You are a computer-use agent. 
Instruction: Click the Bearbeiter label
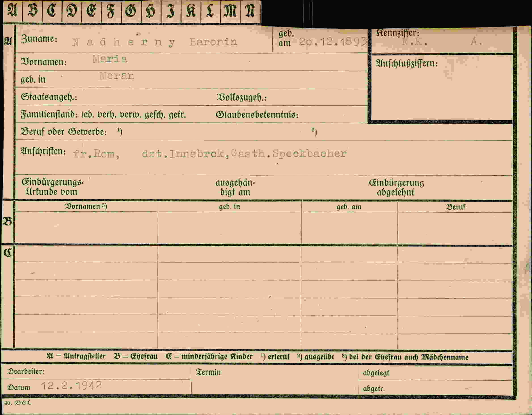point(26,372)
